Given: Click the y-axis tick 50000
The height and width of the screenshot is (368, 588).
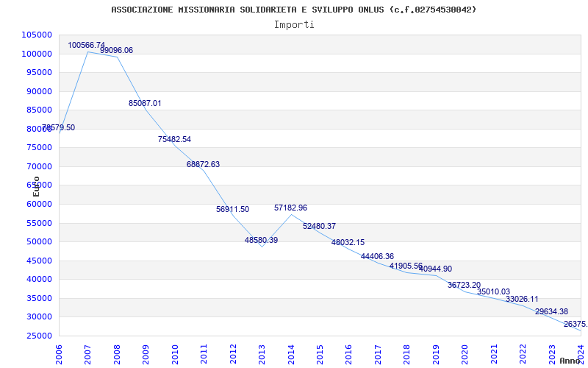Looking at the screenshot, I should tap(39, 242).
